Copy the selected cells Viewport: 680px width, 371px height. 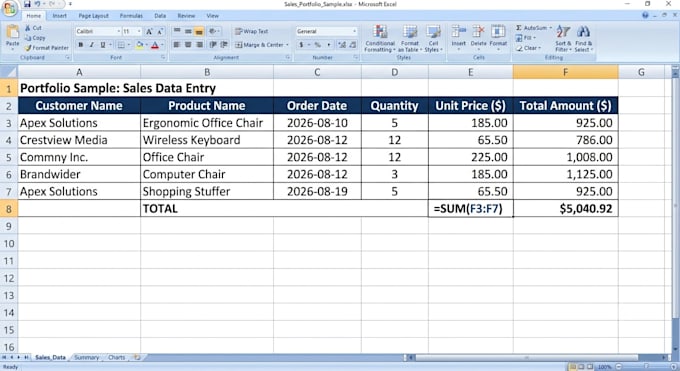(35, 38)
